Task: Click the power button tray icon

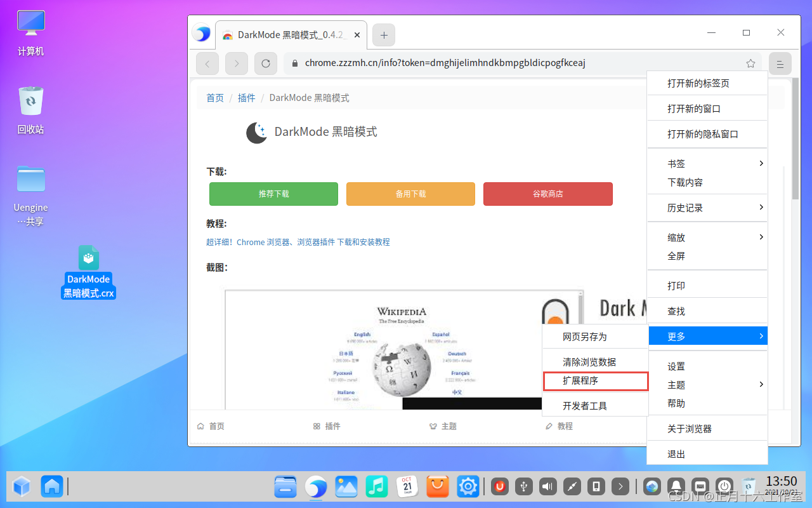Action: point(724,487)
